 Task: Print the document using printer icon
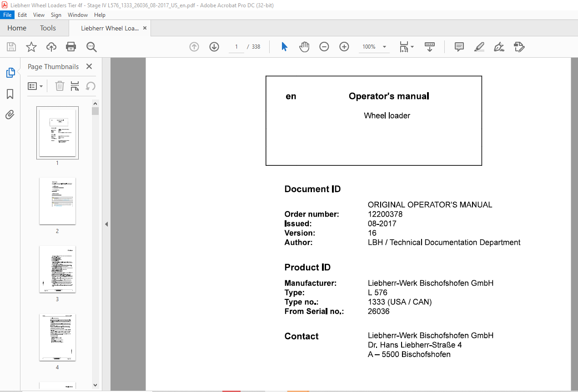[71, 47]
